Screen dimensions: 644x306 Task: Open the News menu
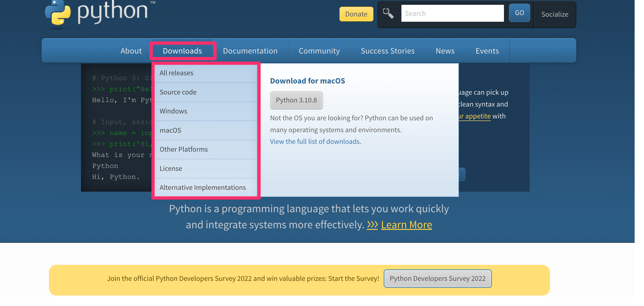[x=445, y=51]
